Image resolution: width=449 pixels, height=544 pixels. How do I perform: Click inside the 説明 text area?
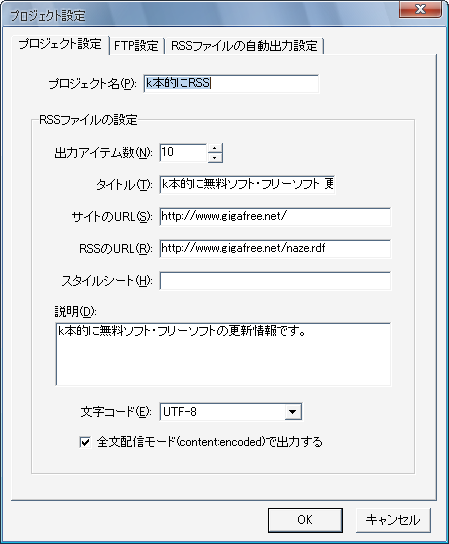pyautogui.click(x=223, y=354)
